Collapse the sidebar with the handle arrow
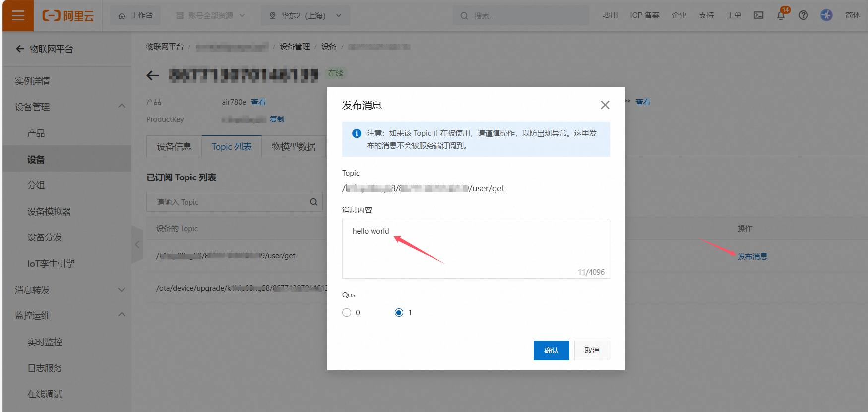The height and width of the screenshot is (412, 868). pos(137,244)
